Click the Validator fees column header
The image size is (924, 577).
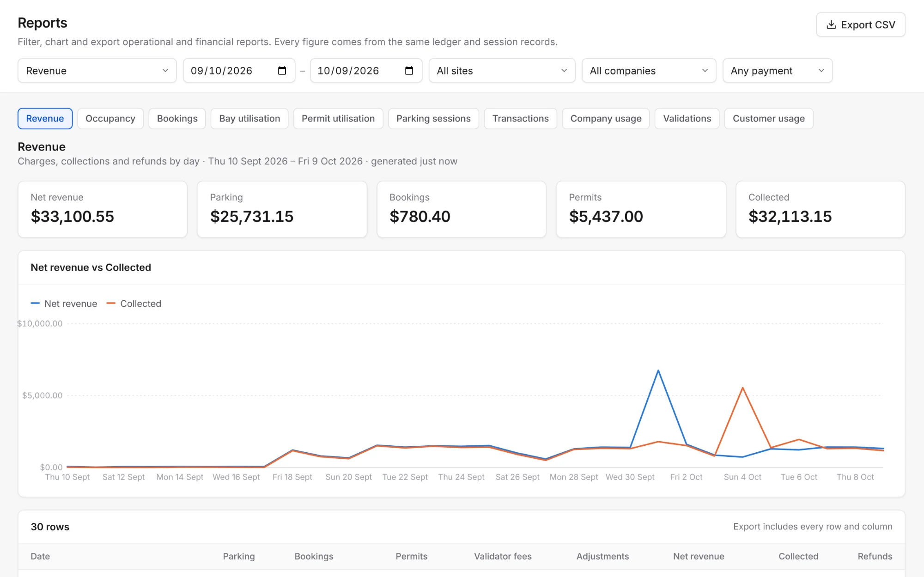pos(503,556)
